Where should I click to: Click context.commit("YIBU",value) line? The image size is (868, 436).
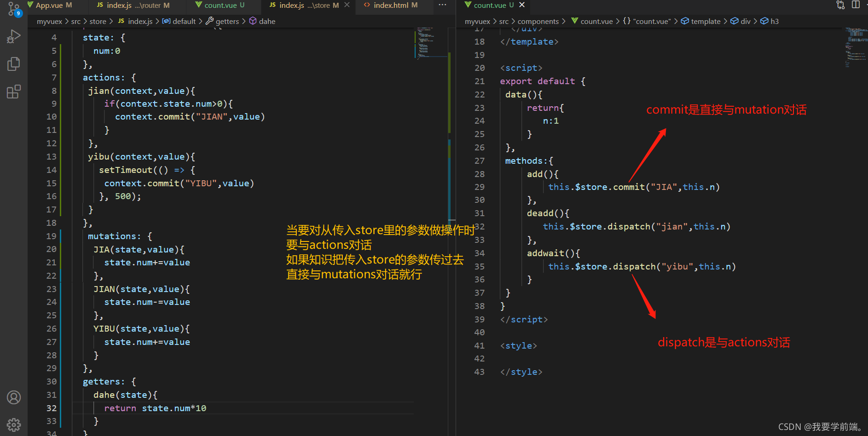click(x=179, y=183)
